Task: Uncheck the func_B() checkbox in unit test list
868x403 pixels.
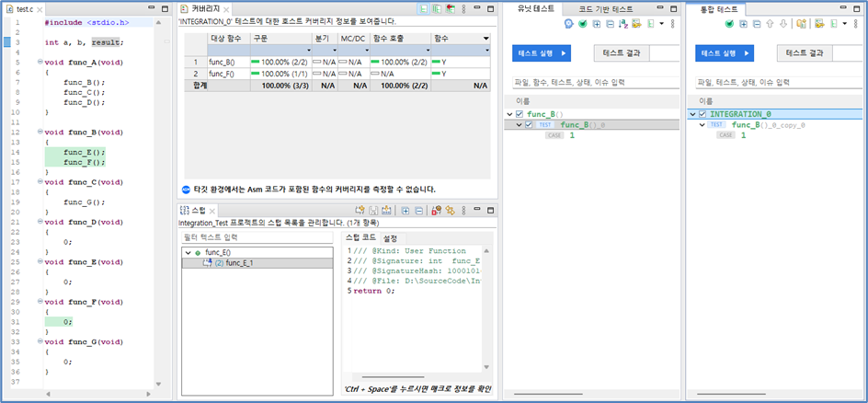Action: tap(520, 115)
